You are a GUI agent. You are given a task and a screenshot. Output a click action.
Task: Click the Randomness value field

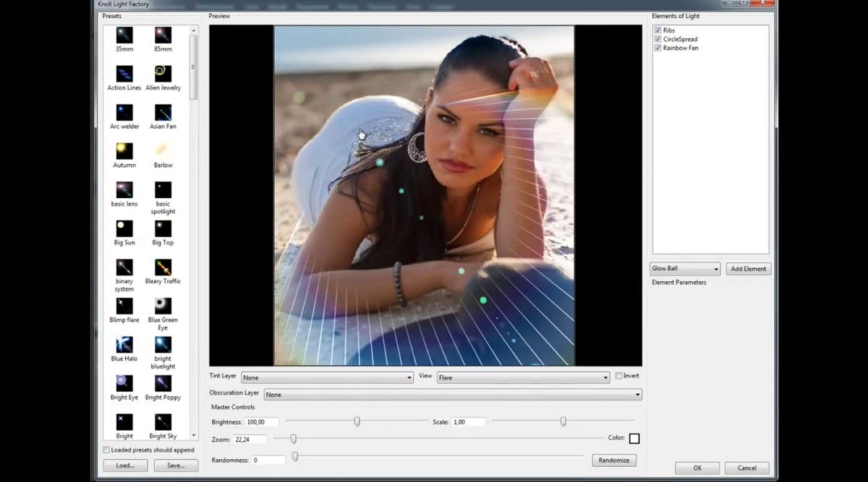pyautogui.click(x=268, y=460)
